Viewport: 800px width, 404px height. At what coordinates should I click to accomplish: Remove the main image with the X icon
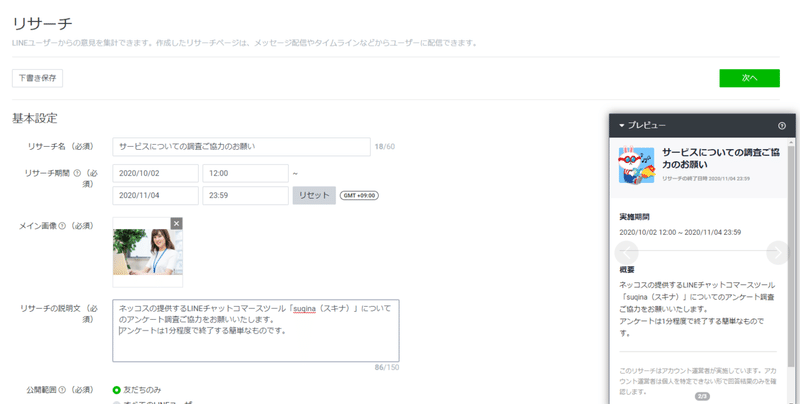point(176,223)
